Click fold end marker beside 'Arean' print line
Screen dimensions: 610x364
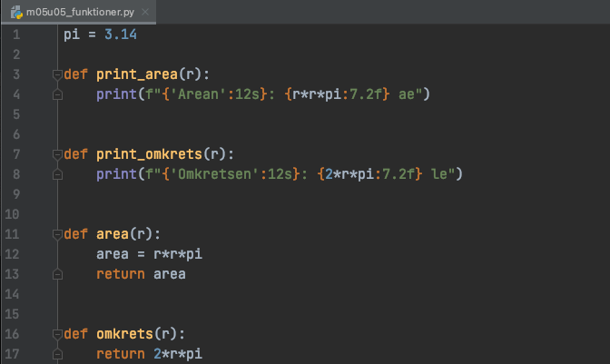pos(57,94)
